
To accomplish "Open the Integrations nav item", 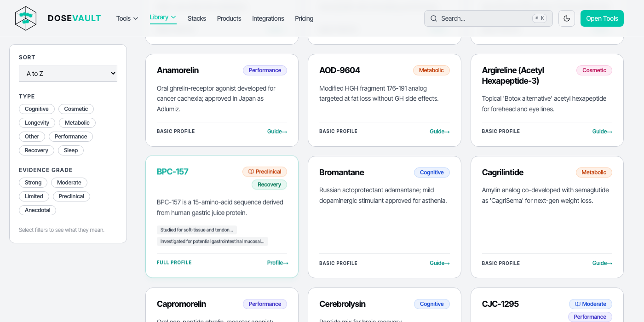I will [x=268, y=18].
